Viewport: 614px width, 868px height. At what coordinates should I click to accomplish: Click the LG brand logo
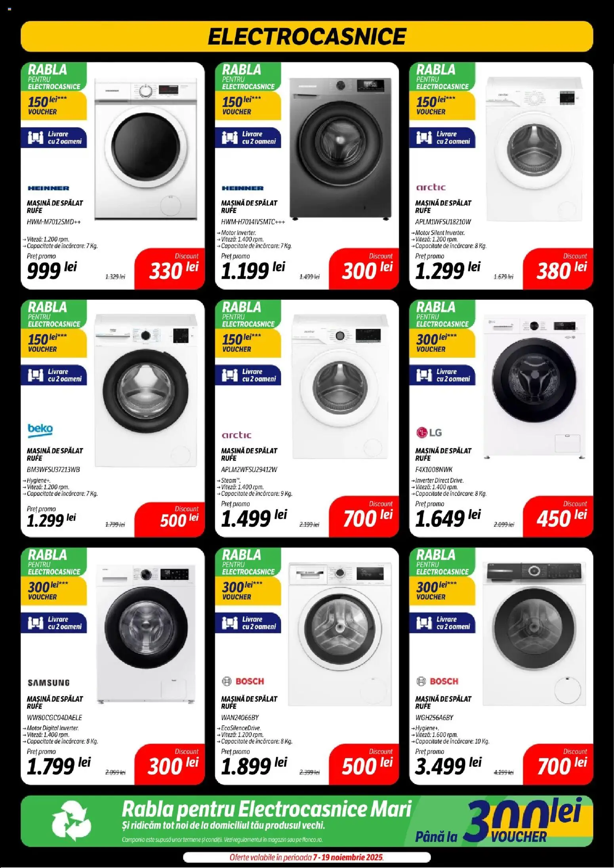coord(429,433)
